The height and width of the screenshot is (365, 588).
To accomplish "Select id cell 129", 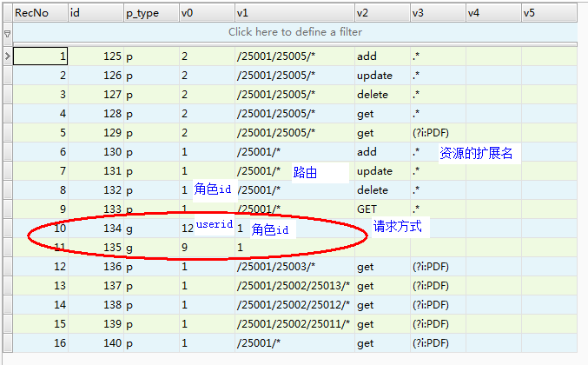I will [96, 133].
